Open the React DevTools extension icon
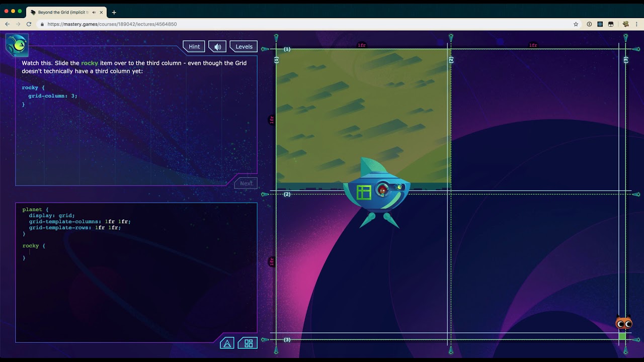644x362 pixels. pyautogui.click(x=600, y=24)
